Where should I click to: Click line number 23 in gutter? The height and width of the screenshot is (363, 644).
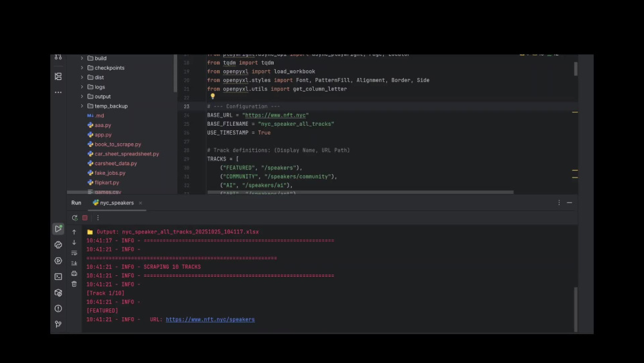pos(187,106)
